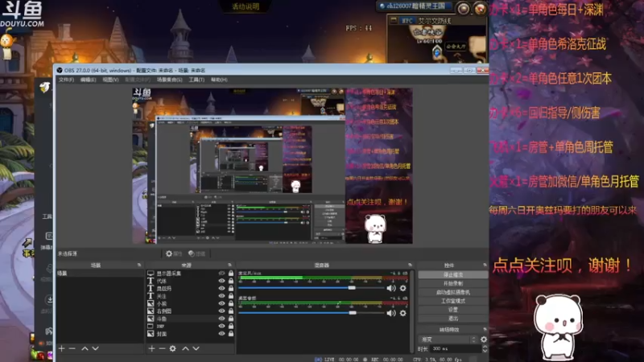This screenshot has width=644, height=362.
Task: Mute the 桌面音频 speaker icon
Action: 391,313
